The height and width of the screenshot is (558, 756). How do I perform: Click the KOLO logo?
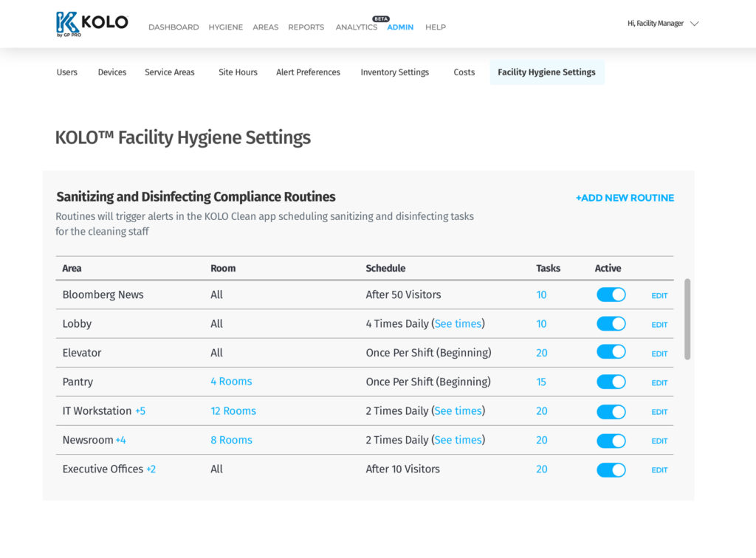point(92,24)
